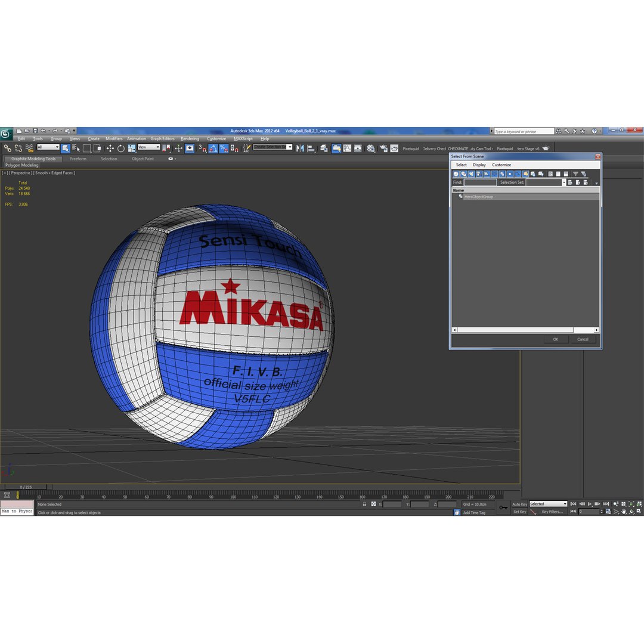Click the Set Keys key-icon button

[x=503, y=507]
